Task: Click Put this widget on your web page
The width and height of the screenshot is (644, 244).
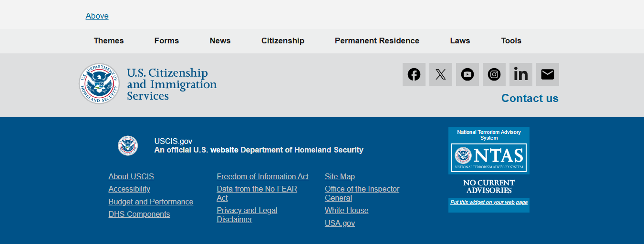Action: 489,203
